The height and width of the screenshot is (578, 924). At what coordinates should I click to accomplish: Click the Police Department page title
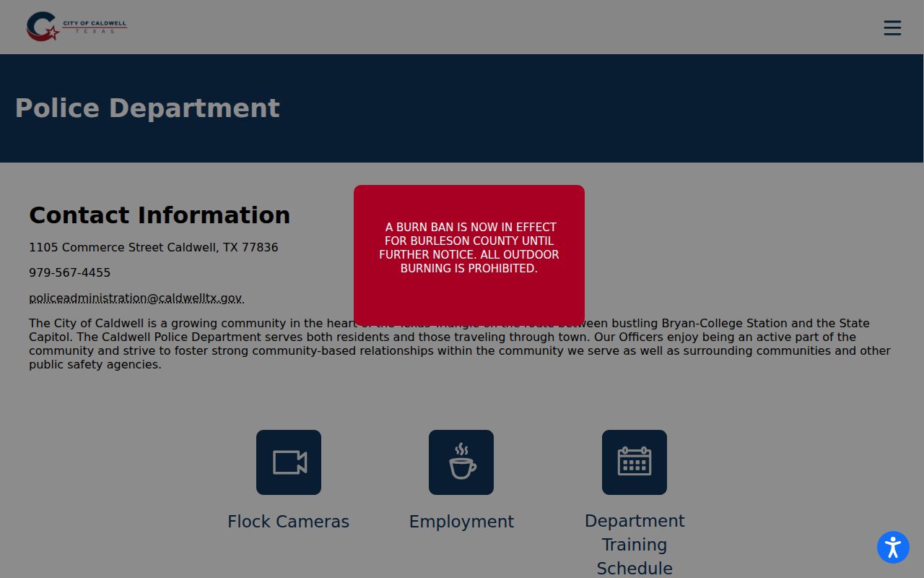[147, 108]
